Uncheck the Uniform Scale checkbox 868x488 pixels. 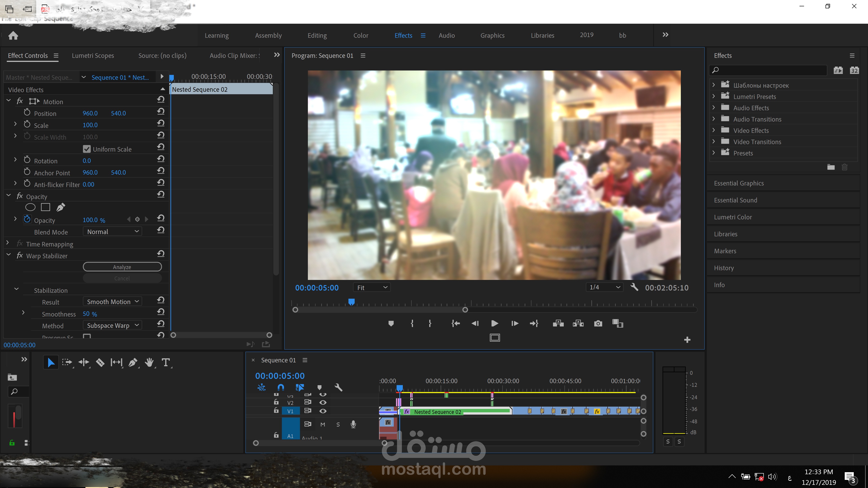87,149
